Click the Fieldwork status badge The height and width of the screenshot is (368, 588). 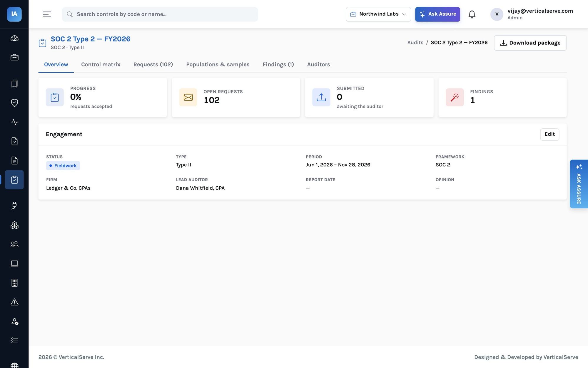pyautogui.click(x=63, y=165)
